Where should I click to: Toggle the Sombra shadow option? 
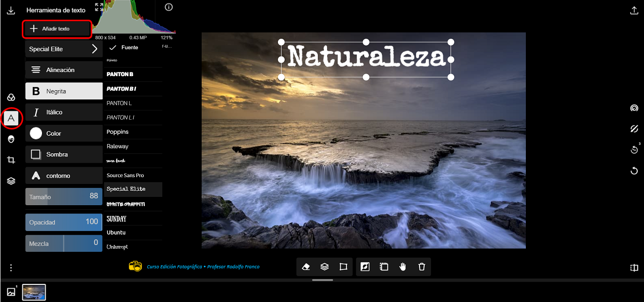click(x=64, y=154)
